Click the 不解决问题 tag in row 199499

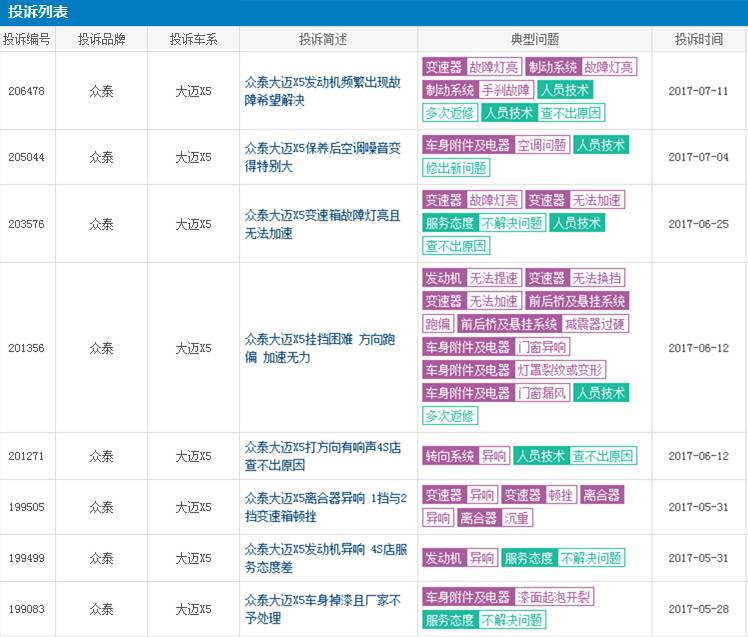[x=591, y=558]
